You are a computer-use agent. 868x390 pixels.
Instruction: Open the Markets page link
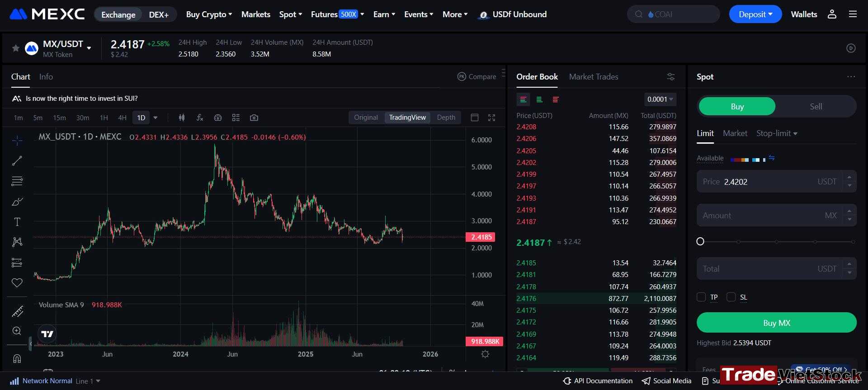(x=255, y=14)
